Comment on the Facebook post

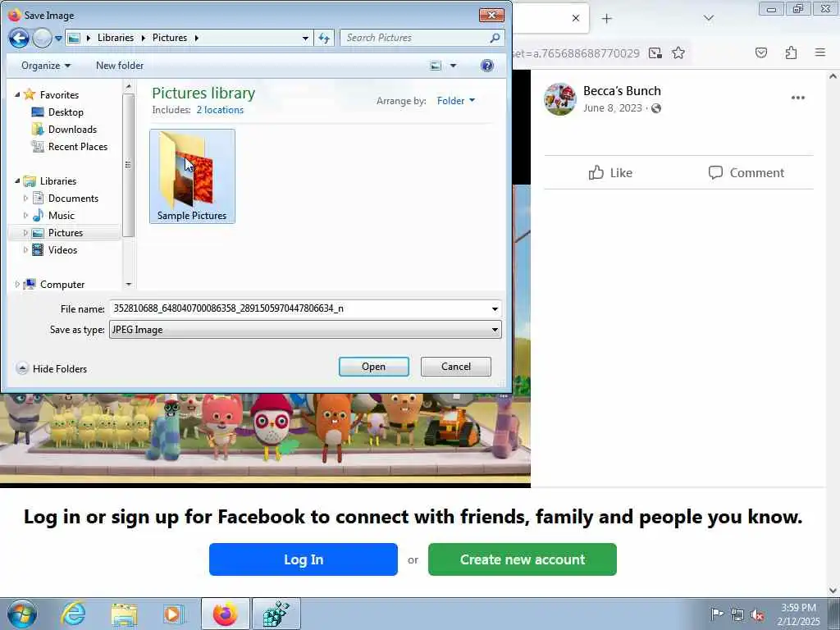(746, 172)
